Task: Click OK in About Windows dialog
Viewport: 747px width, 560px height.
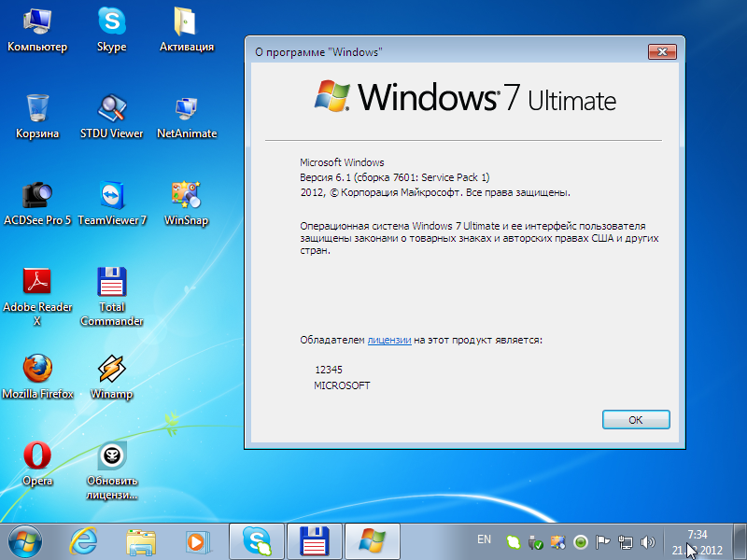Action: (636, 419)
